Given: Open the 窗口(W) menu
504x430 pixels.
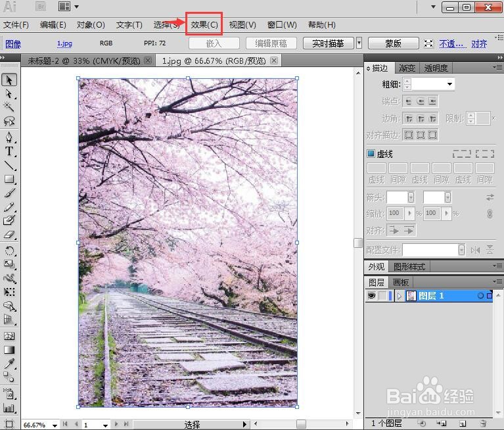Looking at the screenshot, I should (282, 24).
